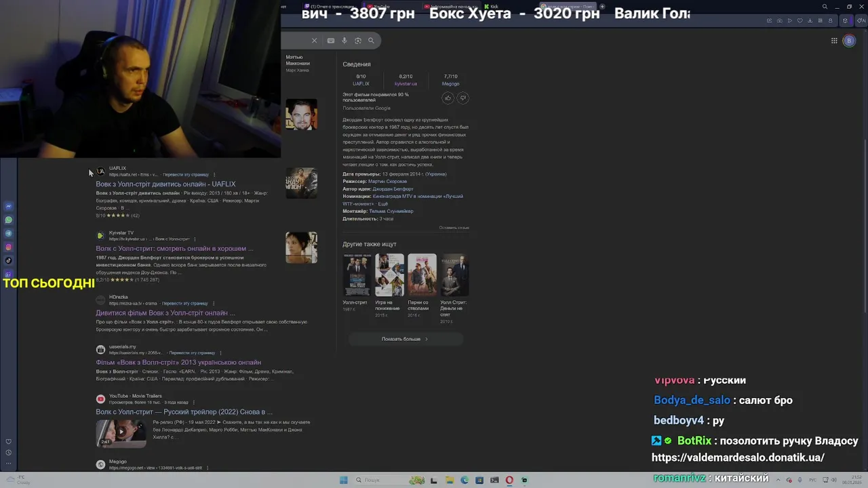Open Instagram in the Opera sidebar
This screenshot has width=868, height=488.
[x=9, y=247]
